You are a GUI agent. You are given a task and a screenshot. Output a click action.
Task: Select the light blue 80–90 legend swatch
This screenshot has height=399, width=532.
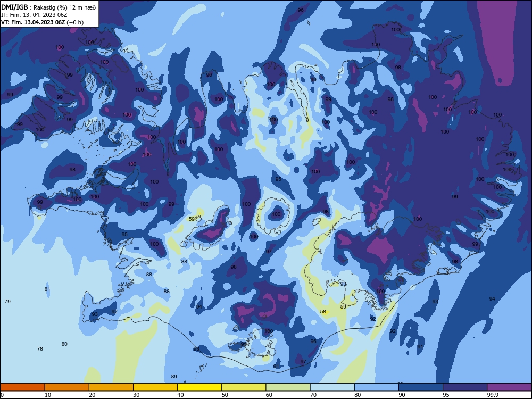pyautogui.click(x=377, y=387)
